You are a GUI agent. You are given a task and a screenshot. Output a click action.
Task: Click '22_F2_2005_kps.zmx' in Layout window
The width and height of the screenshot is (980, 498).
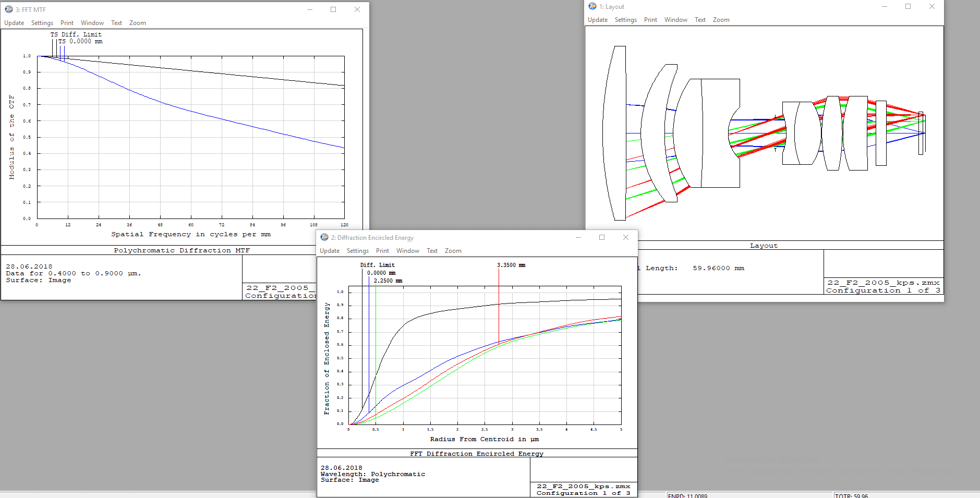pyautogui.click(x=884, y=283)
